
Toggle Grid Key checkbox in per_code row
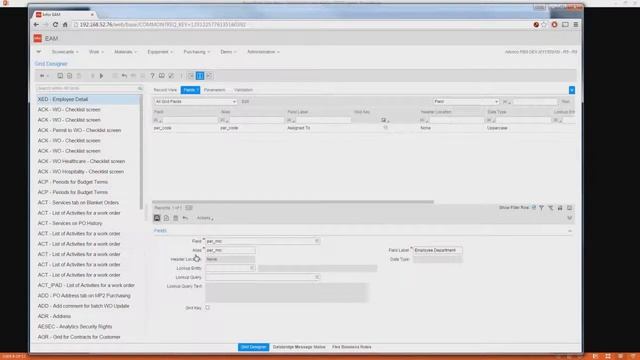(x=385, y=128)
